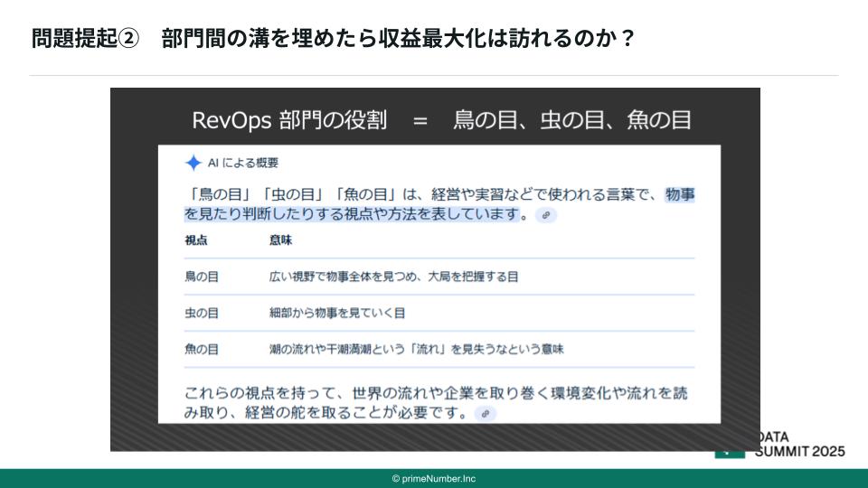The width and height of the screenshot is (868, 488).
Task: Click the link icon after the highlighted sentence
Action: pyautogui.click(x=545, y=215)
